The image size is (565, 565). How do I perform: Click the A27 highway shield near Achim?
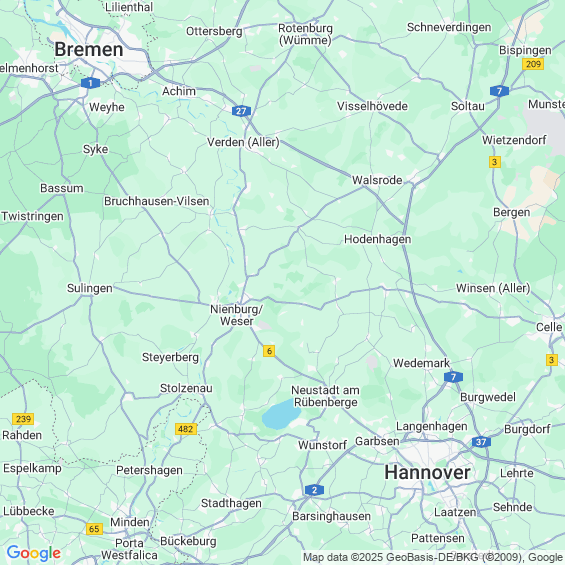[x=241, y=111]
